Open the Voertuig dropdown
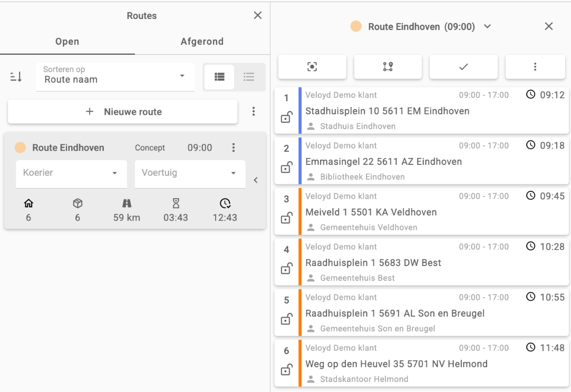The width and height of the screenshot is (571, 392). [190, 174]
